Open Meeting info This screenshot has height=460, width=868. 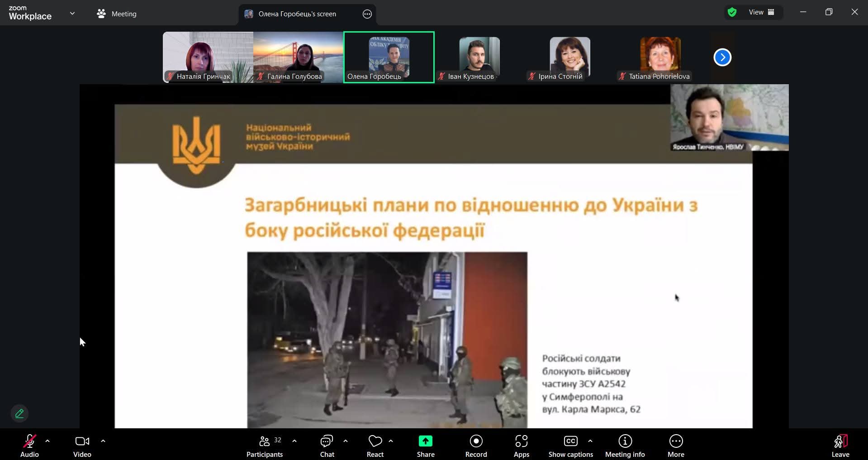[625, 446]
